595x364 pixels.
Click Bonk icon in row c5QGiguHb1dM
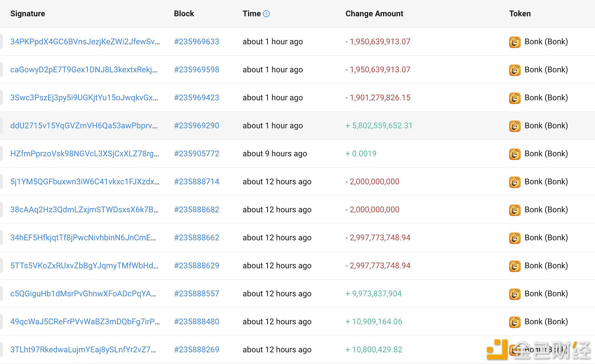coord(515,294)
